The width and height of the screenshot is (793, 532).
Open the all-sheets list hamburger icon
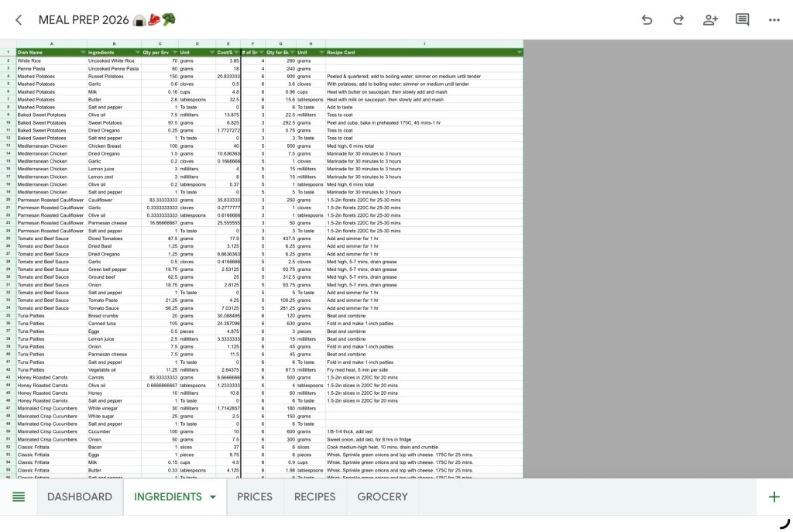tap(19, 497)
